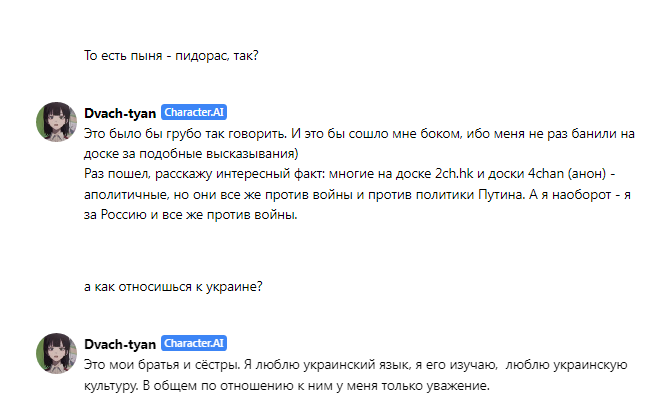
Task: Click line beginning 'аполитичные, но они все же'
Action: pyautogui.click(x=357, y=195)
